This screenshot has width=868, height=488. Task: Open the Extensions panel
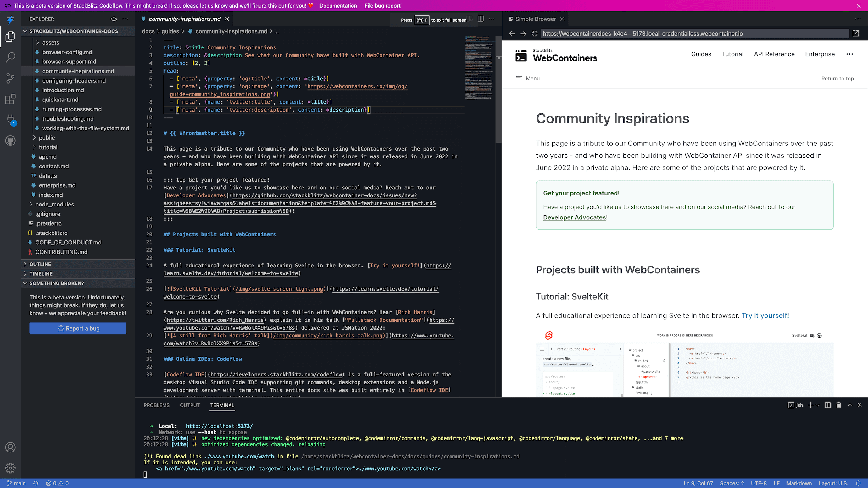(10, 99)
